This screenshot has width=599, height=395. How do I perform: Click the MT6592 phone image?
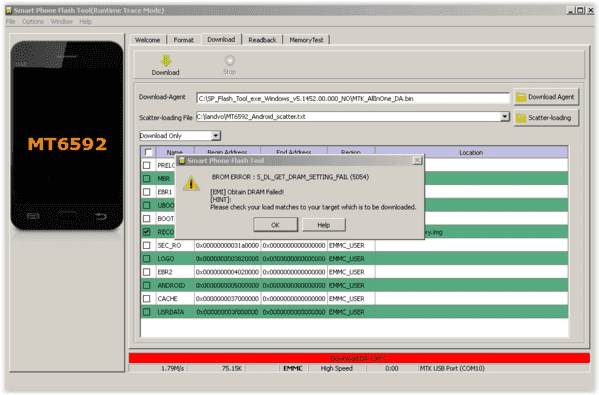click(x=67, y=135)
